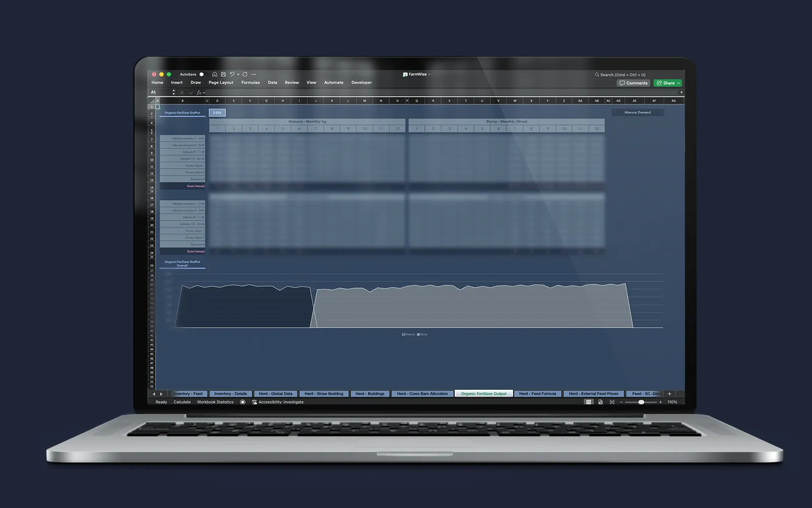
Task: Select the Organic Fertilizer Output sheet tab
Action: [484, 394]
